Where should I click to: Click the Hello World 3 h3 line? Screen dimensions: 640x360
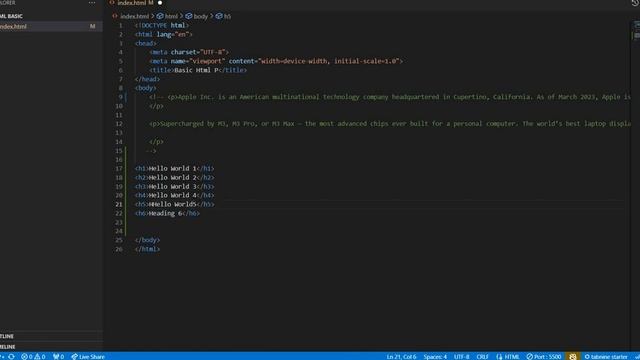click(x=174, y=186)
